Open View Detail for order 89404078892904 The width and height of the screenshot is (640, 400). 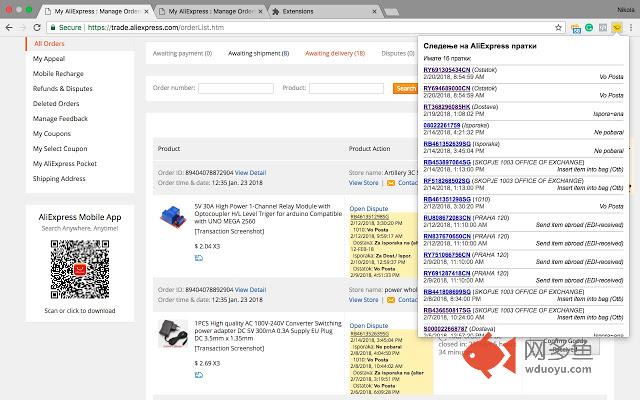point(251,290)
